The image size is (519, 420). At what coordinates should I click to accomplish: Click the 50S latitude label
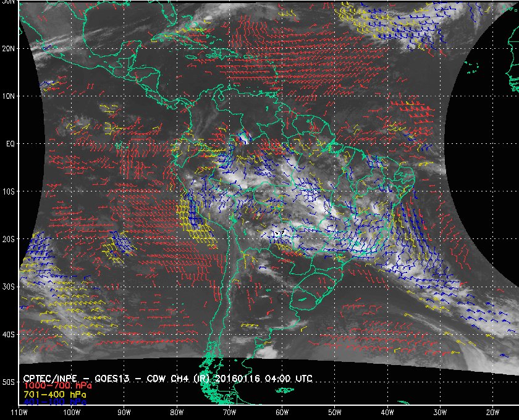click(8, 382)
